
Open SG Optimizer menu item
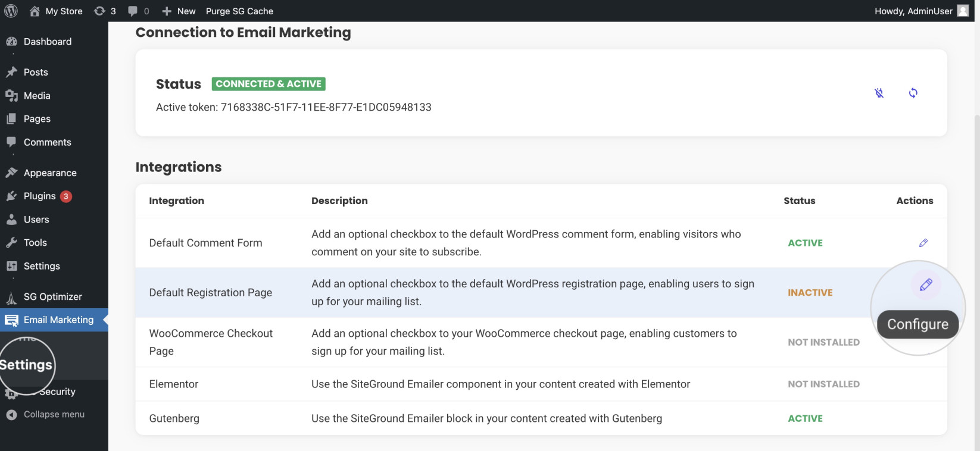pos(54,297)
